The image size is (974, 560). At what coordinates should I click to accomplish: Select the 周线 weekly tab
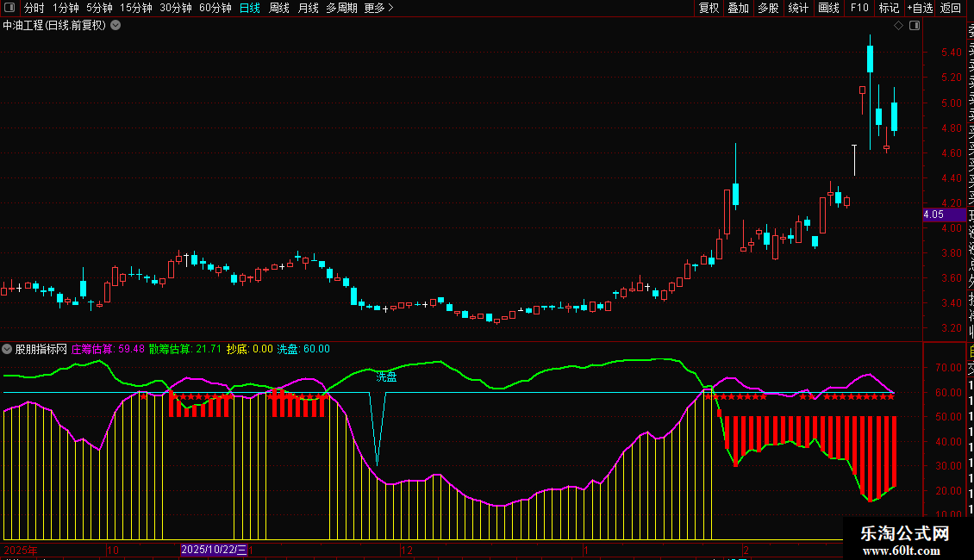click(279, 9)
